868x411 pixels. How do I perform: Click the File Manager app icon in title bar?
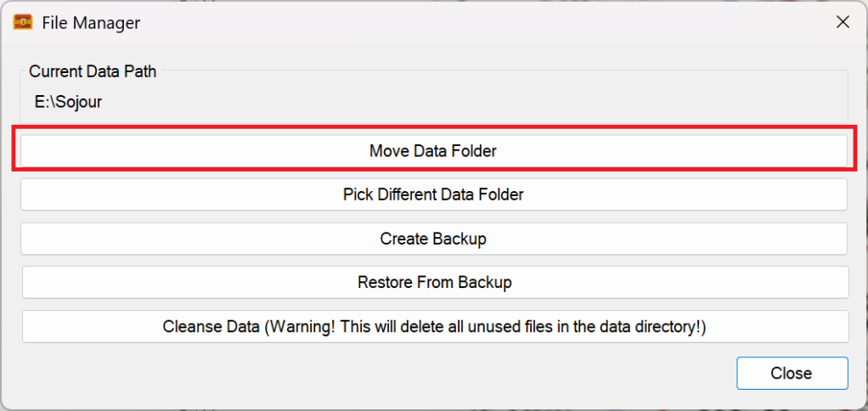click(x=23, y=23)
